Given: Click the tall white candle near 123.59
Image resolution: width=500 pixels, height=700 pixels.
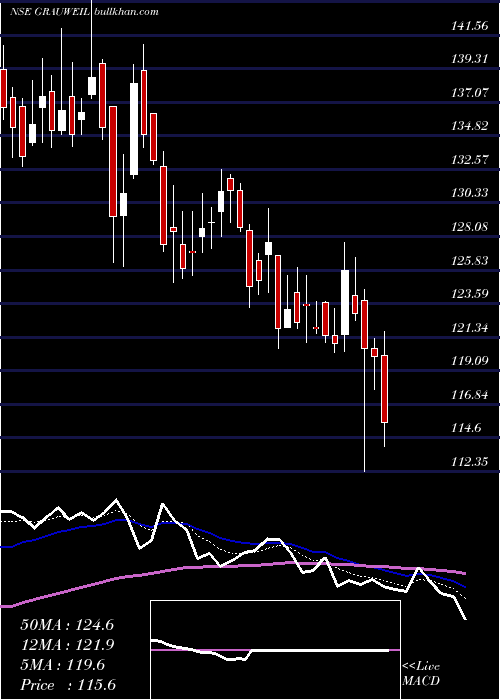Looking at the screenshot, I should pyautogui.click(x=345, y=302).
